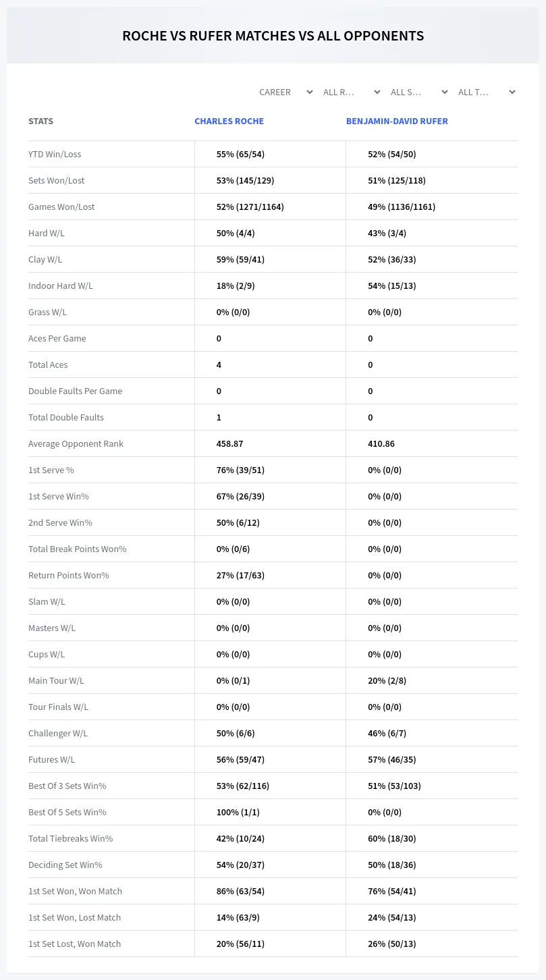Open the CAREER period dropdown
The height and width of the screenshot is (980, 546).
[285, 92]
